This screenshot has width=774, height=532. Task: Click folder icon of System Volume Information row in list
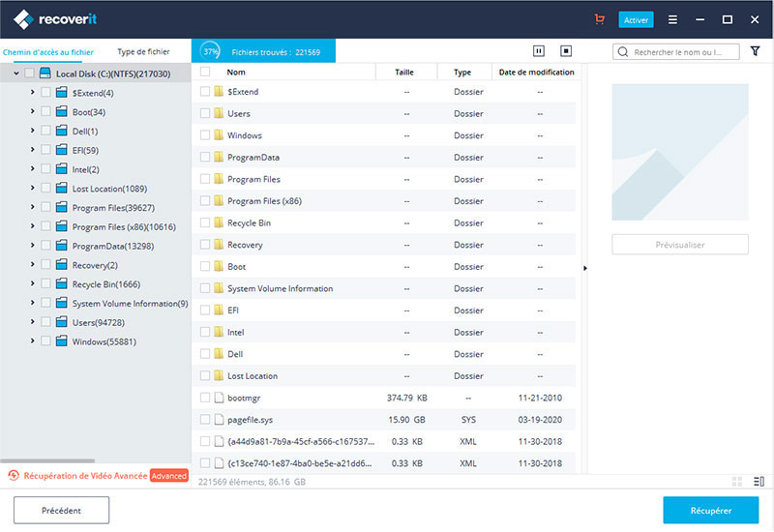tap(219, 288)
